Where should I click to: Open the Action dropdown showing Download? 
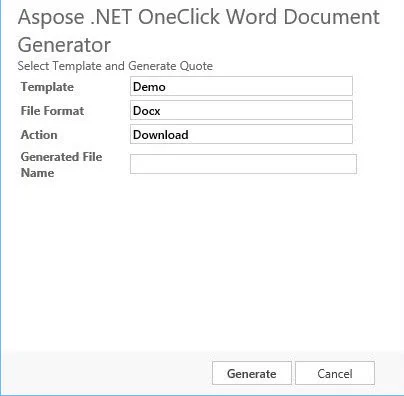pos(241,134)
